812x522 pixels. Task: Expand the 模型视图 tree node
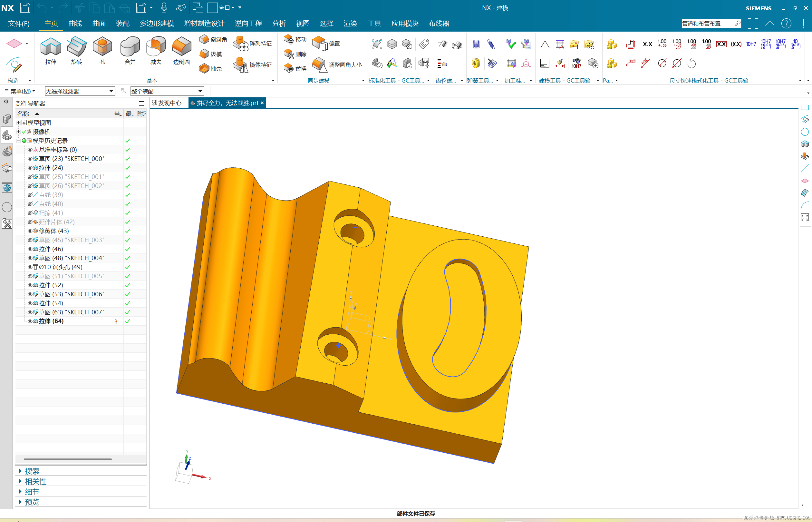tap(19, 123)
